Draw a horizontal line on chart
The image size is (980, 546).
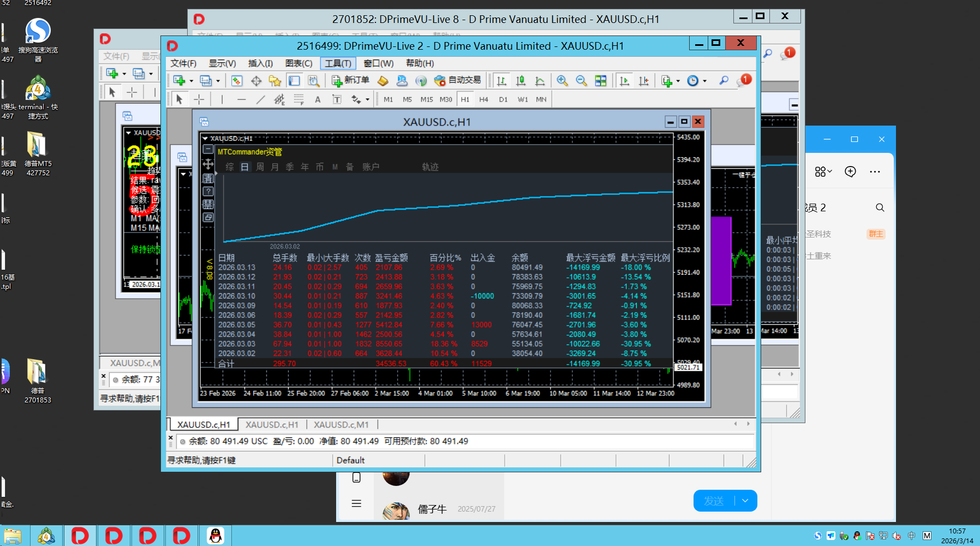pos(241,99)
